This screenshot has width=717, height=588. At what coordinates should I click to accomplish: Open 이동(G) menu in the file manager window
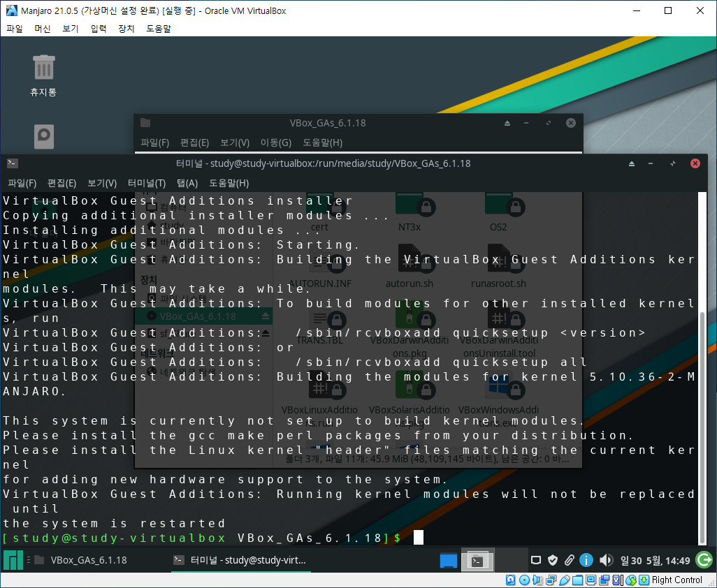pyautogui.click(x=276, y=142)
